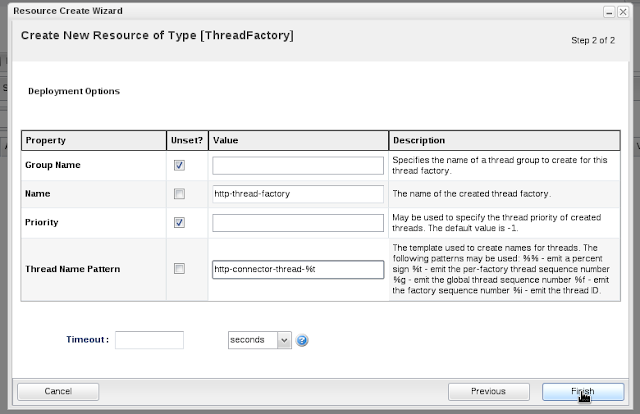The width and height of the screenshot is (640, 414).
Task: Minimize the Resource Create Wizard dialog
Action: click(x=609, y=12)
